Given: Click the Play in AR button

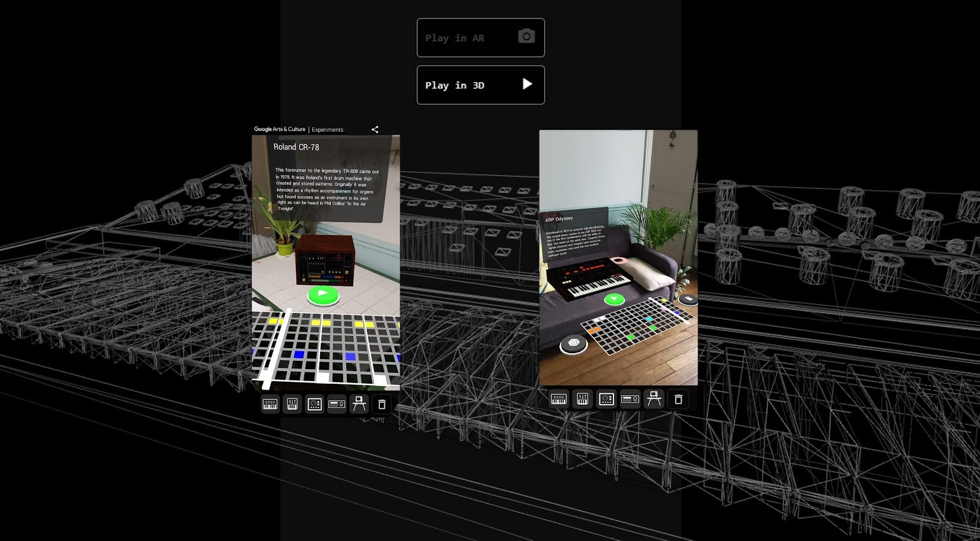Looking at the screenshot, I should (x=480, y=38).
